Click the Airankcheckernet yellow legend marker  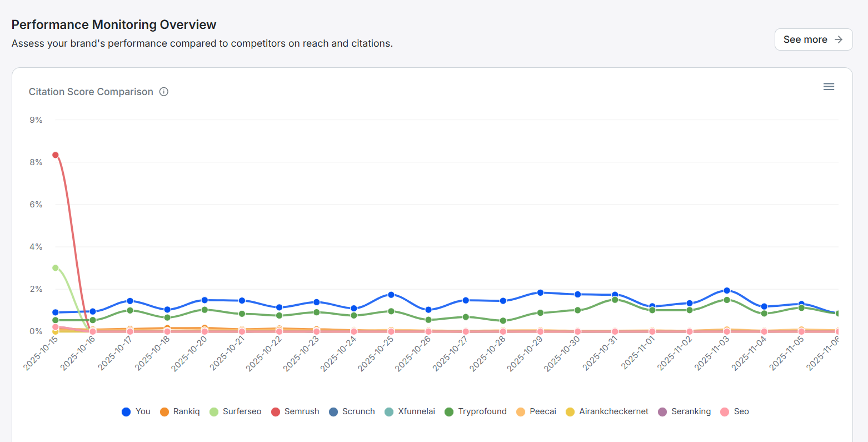pos(570,412)
